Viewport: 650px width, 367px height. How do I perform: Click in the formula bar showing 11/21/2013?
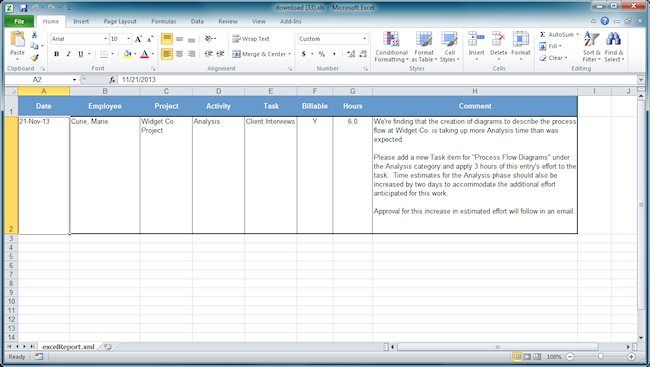[377, 80]
